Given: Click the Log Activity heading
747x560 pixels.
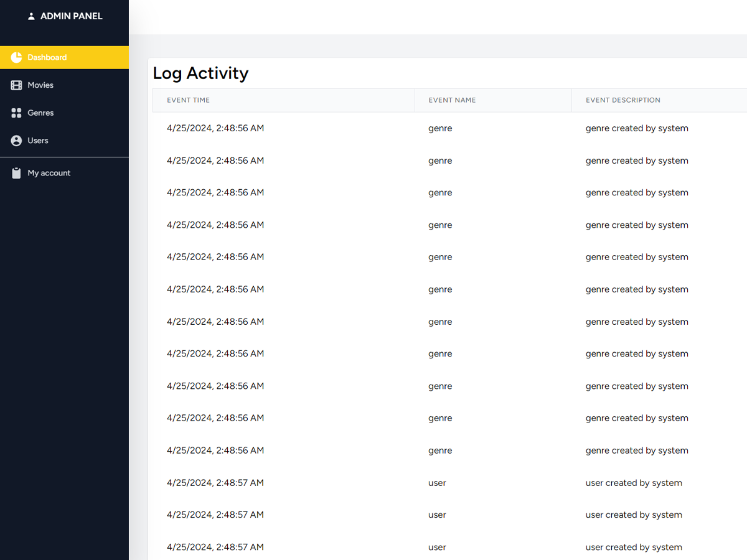Looking at the screenshot, I should pyautogui.click(x=200, y=73).
